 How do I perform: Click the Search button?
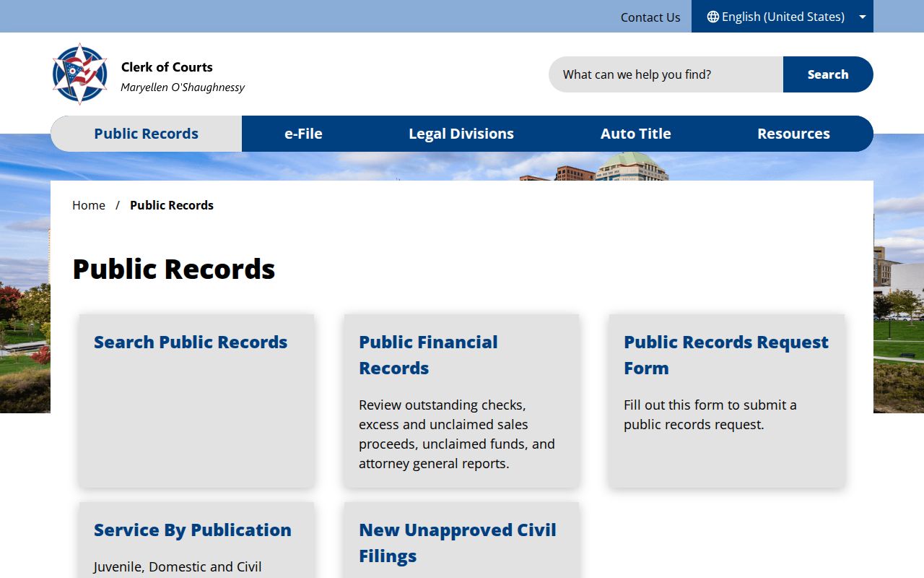828,74
